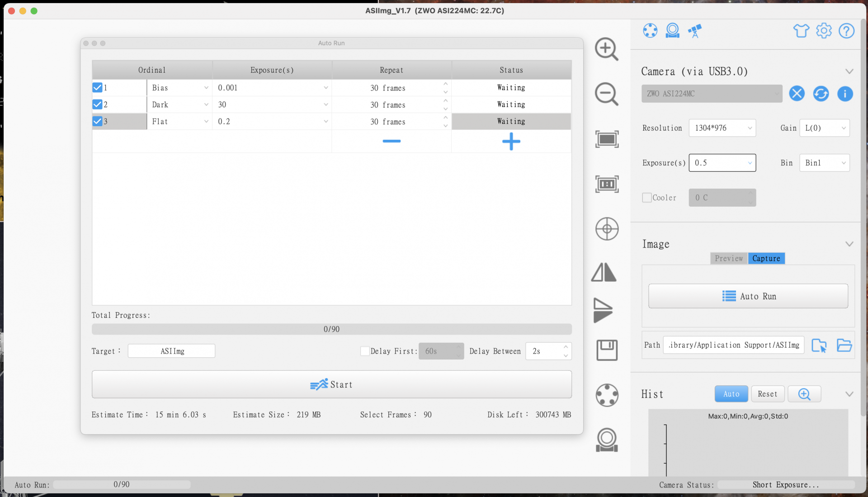868x497 pixels.
Task: Uncheck sequence row 2 checkbox
Action: click(x=97, y=104)
